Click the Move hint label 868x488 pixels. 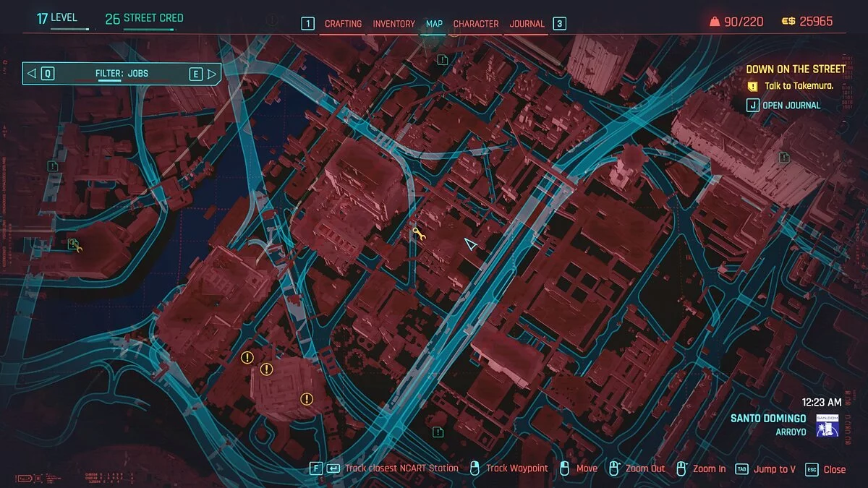(587, 468)
